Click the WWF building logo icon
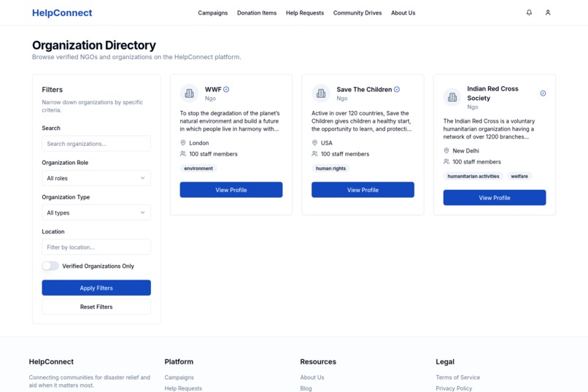Screen dimensions: 588x392 pos(190,93)
